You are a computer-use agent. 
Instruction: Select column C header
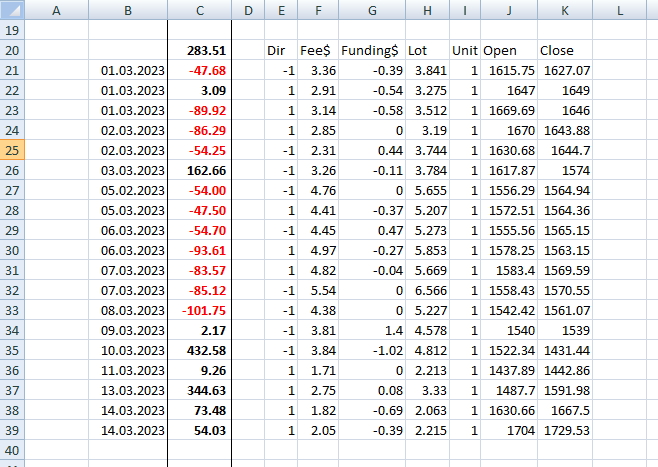[200, 10]
